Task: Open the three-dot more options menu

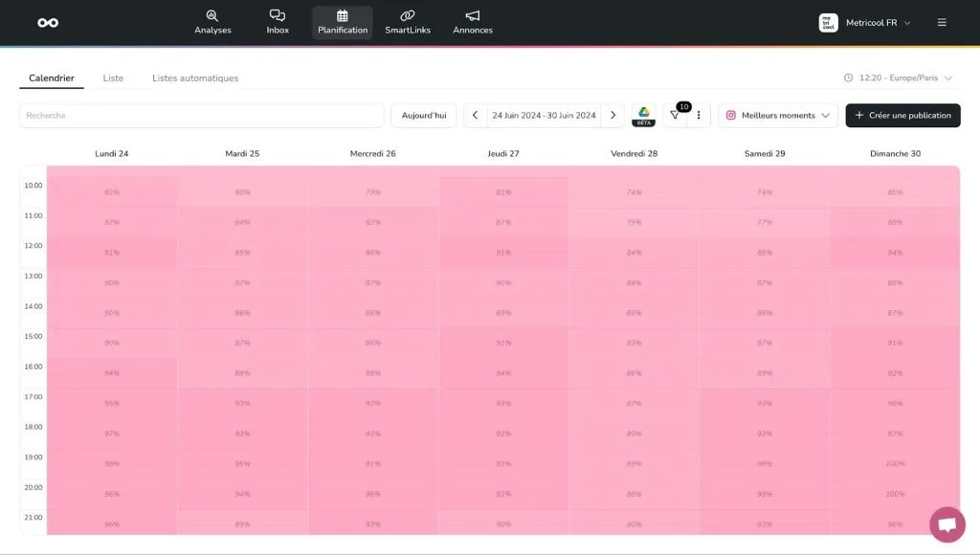Action: (699, 116)
